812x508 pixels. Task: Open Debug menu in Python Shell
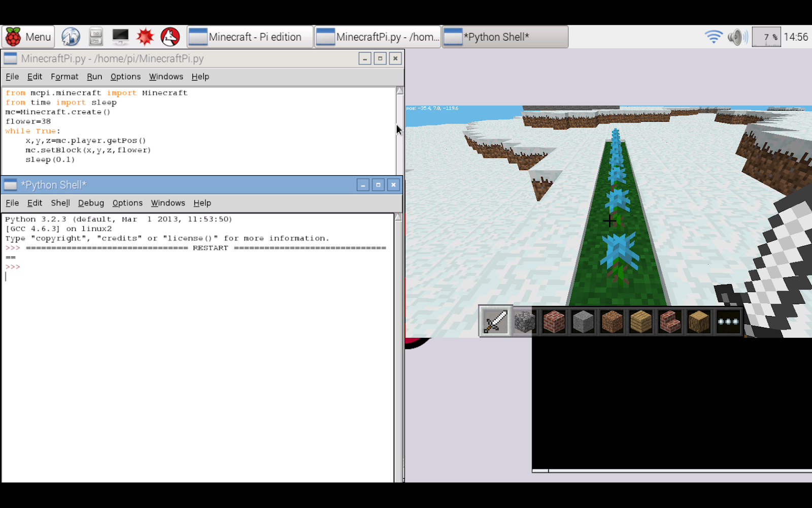coord(91,203)
